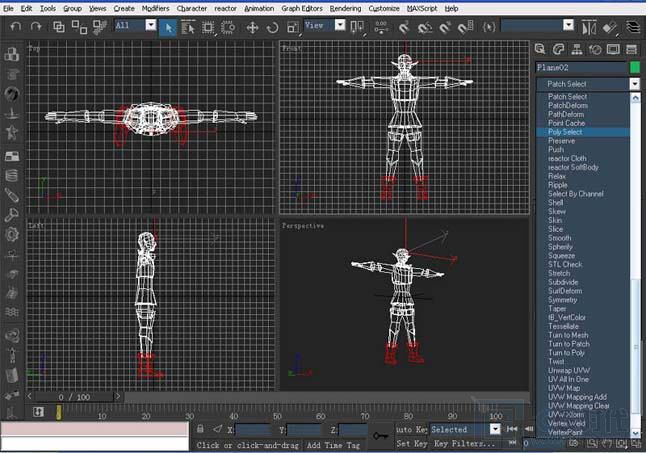The image size is (646, 453).
Task: Click the green object color swatch
Action: coord(635,67)
